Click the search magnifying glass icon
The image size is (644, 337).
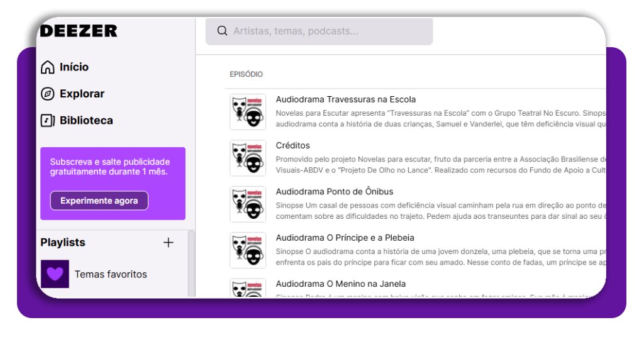tap(222, 31)
